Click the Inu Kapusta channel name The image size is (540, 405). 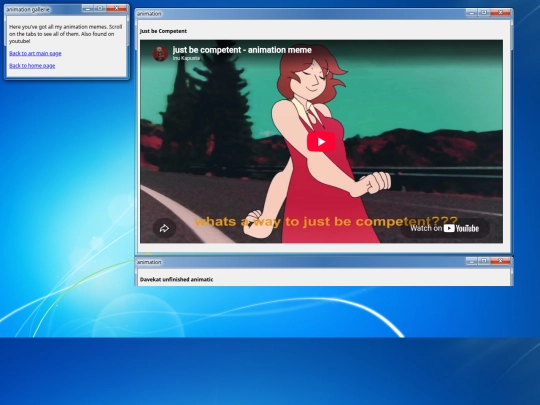point(186,58)
